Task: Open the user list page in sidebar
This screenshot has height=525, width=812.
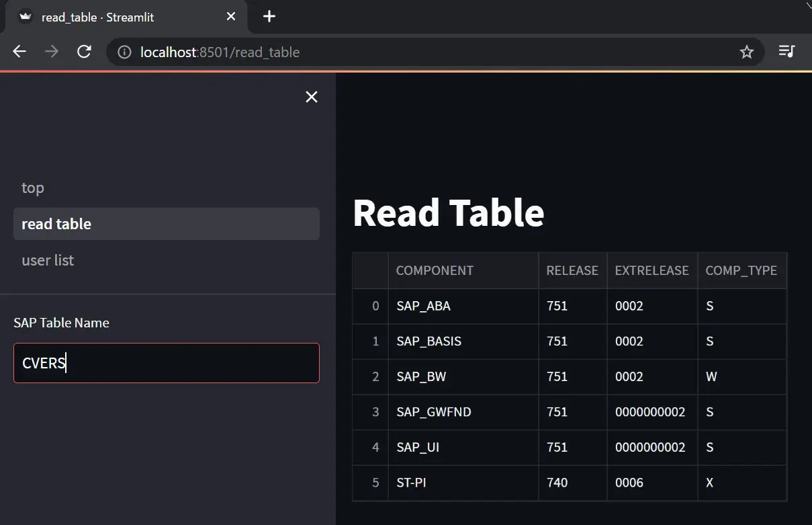Action: 167,260
